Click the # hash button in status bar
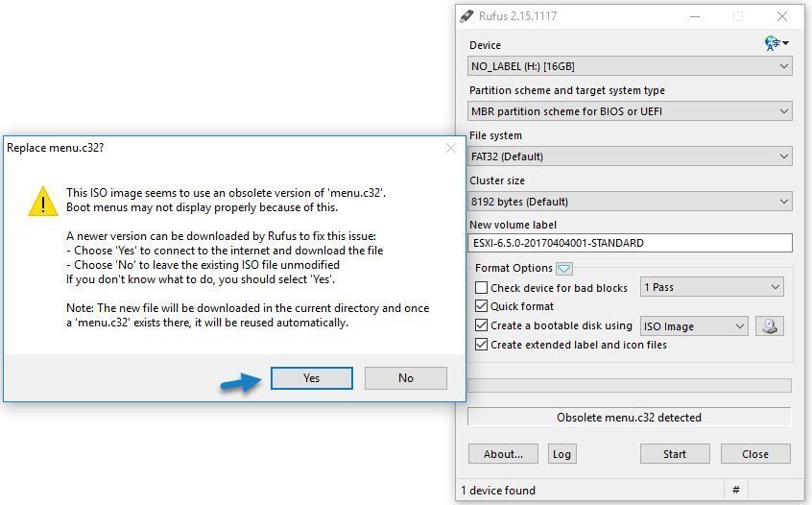812x505 pixels. pyautogui.click(x=735, y=490)
